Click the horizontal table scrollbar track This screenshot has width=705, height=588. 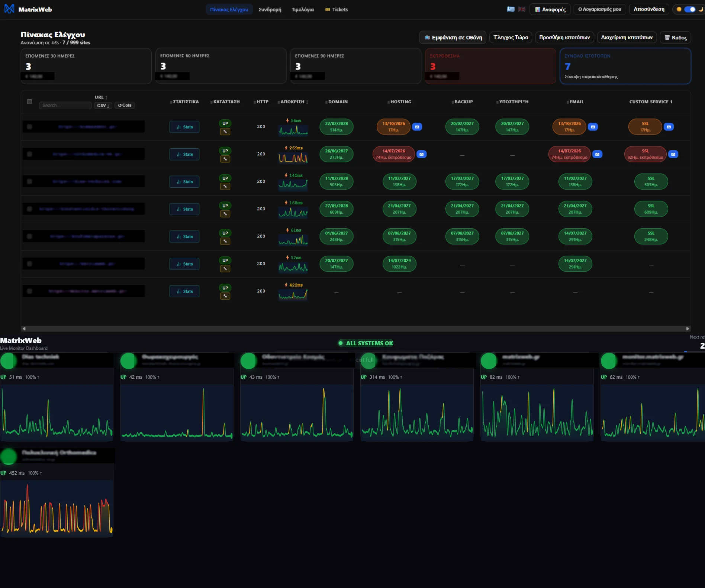pos(356,329)
